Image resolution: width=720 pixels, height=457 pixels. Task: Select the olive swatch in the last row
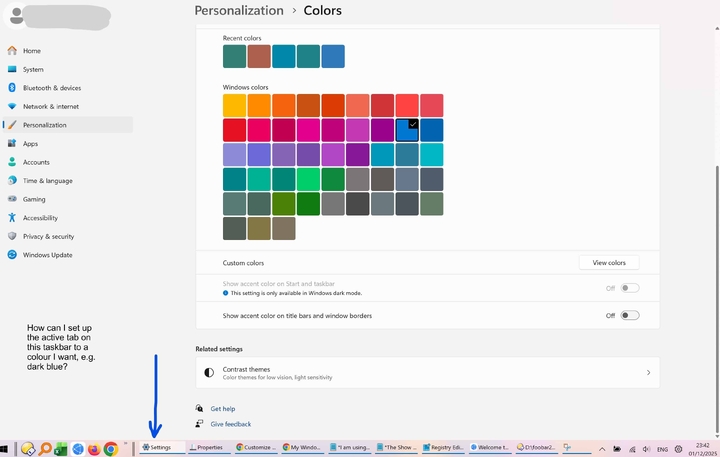(259, 228)
